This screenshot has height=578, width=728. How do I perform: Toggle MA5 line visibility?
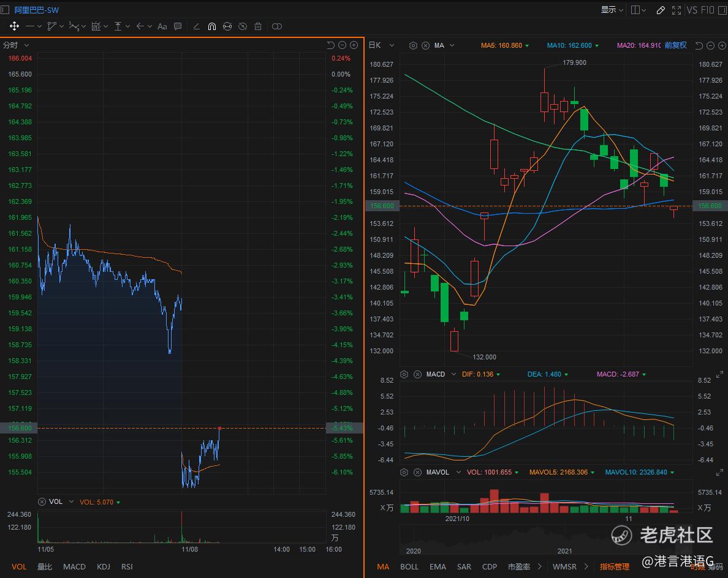(x=505, y=45)
